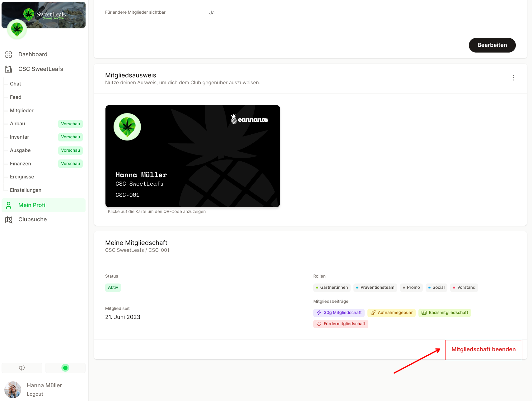Open the Dashboard grid icon

8,54
